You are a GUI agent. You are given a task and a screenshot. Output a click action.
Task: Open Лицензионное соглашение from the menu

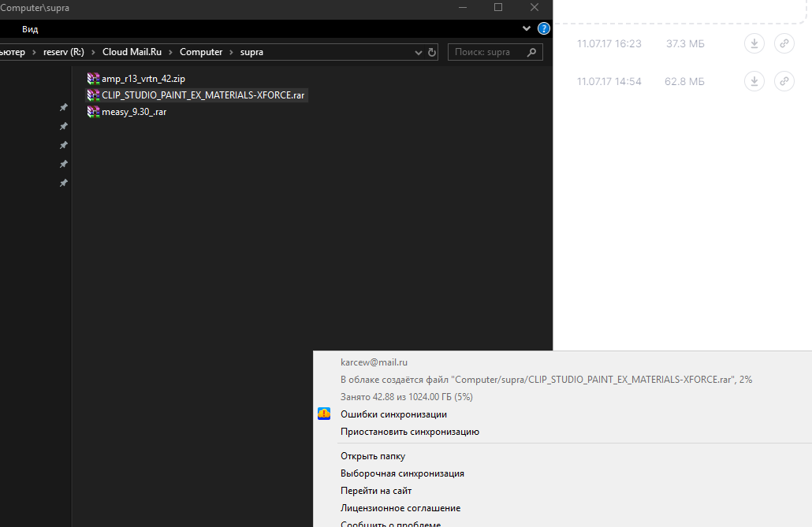coord(400,508)
